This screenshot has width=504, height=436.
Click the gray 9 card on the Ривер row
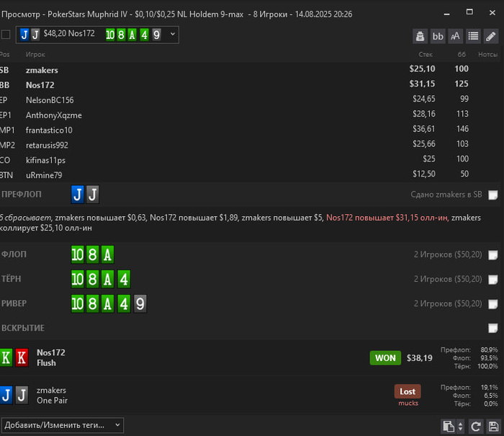(x=140, y=303)
